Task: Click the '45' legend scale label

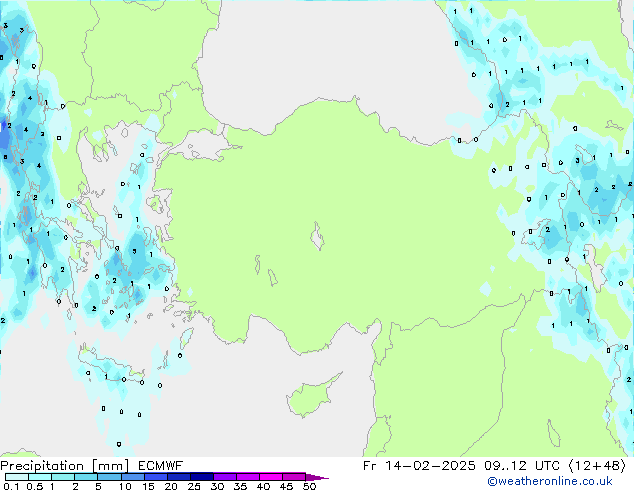Action: tap(286, 486)
